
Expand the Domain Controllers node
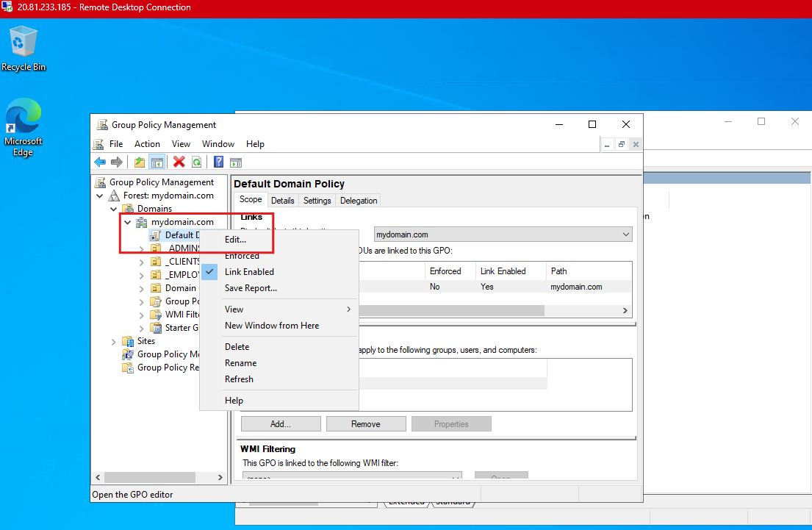click(141, 289)
